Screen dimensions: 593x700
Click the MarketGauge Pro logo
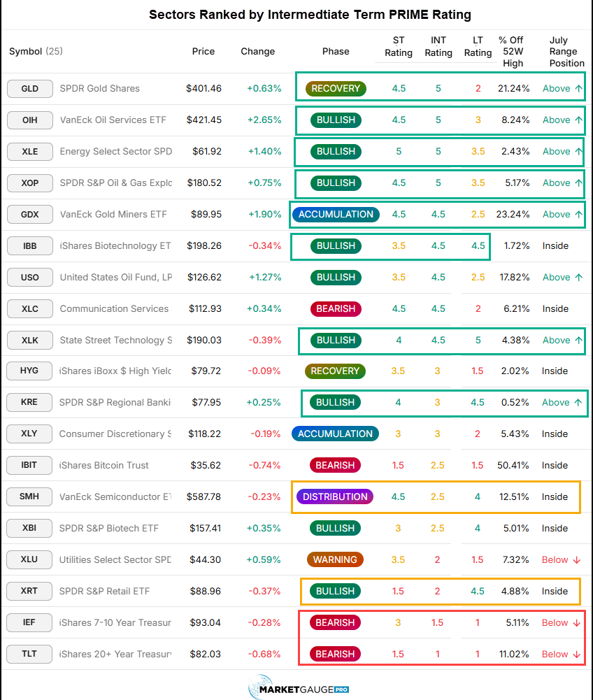pyautogui.click(x=299, y=687)
